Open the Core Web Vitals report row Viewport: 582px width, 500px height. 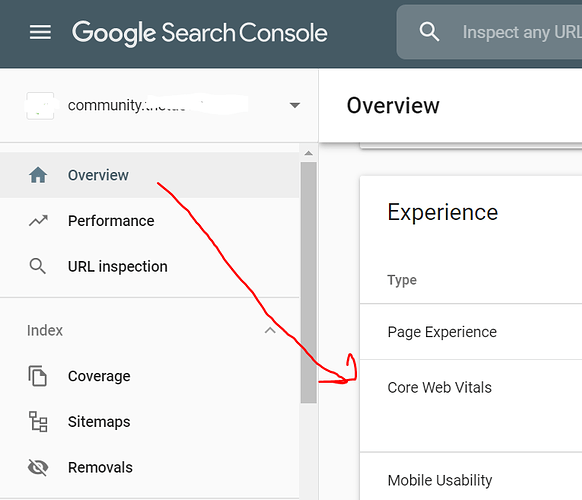(x=471, y=406)
